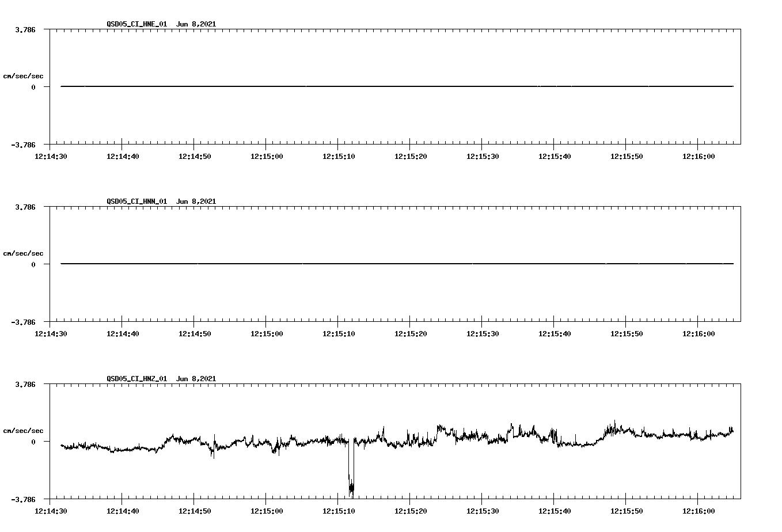Image resolution: width=782 pixels, height=532 pixels.
Task: Click 12:15:50 time label on HNE plot
Action: [626, 157]
